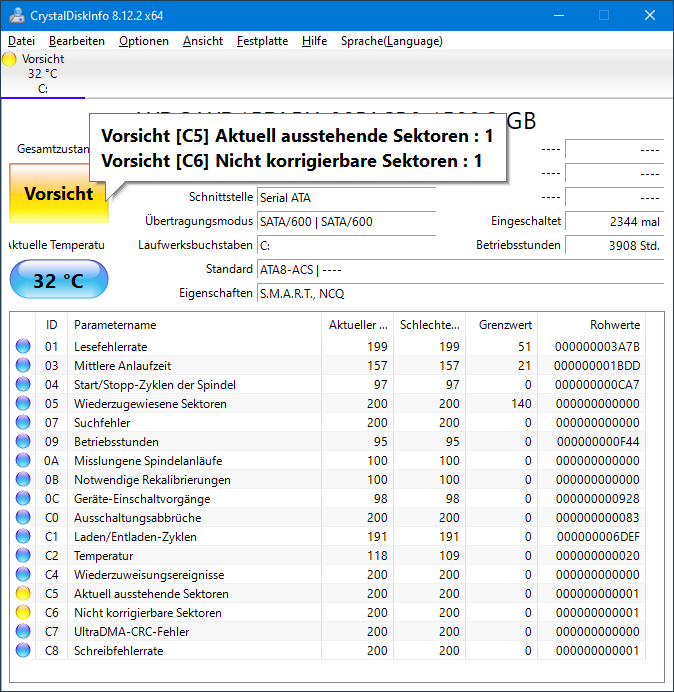Click the Laufwerksbuchstaben field showing C:
This screenshot has height=692, width=674.
pyautogui.click(x=346, y=245)
